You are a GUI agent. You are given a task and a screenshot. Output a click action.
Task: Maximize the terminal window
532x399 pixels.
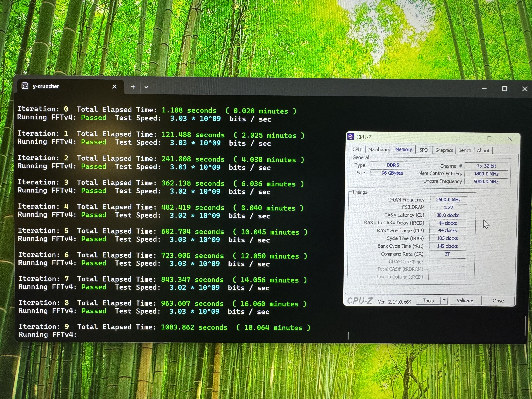coord(504,89)
